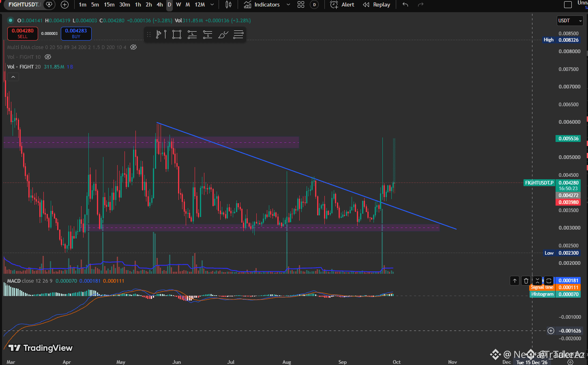Collapse the indicator legend with chevron
The image size is (588, 365).
coord(13,77)
